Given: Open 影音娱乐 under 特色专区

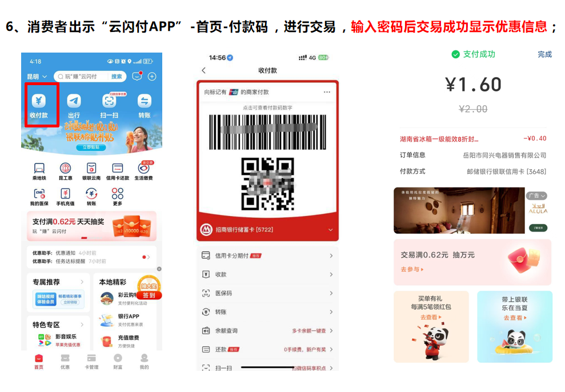Looking at the screenshot, I should point(59,340).
